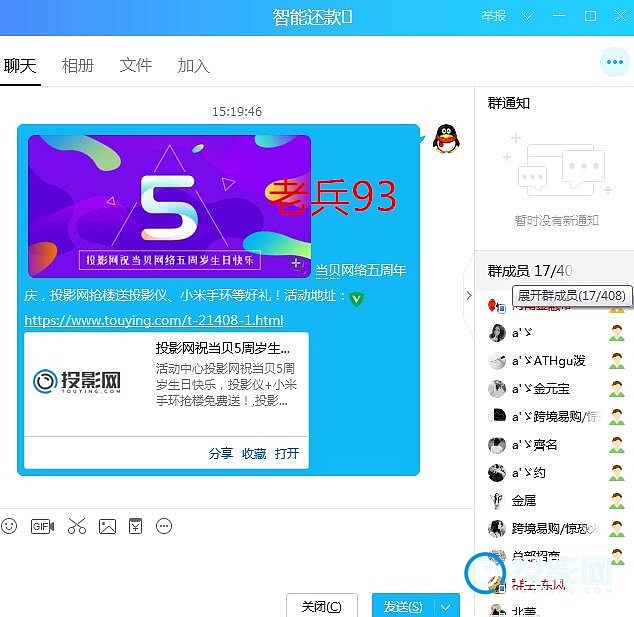This screenshot has width=634, height=617.
Task: Click the person icon beside a'ゞ齊名
Action: coord(617,445)
